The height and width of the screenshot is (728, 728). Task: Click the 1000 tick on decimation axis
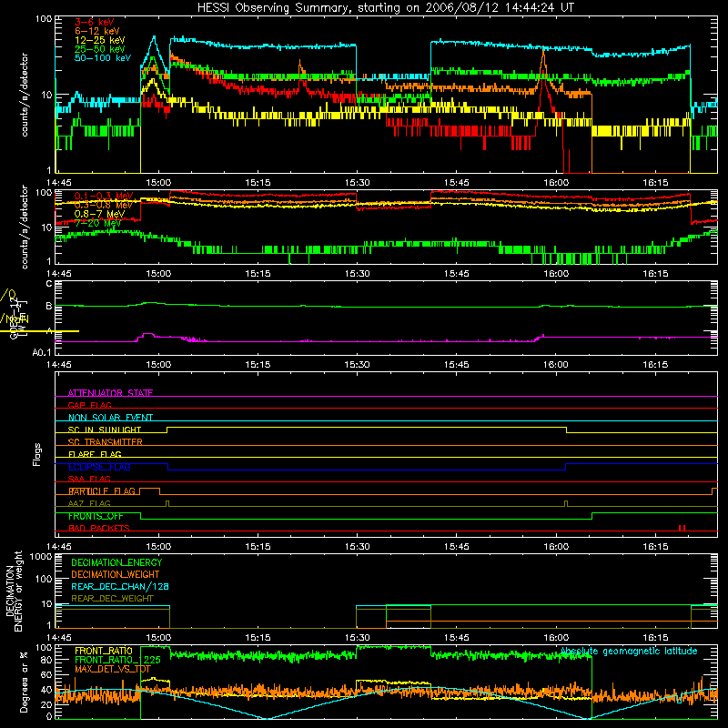(41, 556)
